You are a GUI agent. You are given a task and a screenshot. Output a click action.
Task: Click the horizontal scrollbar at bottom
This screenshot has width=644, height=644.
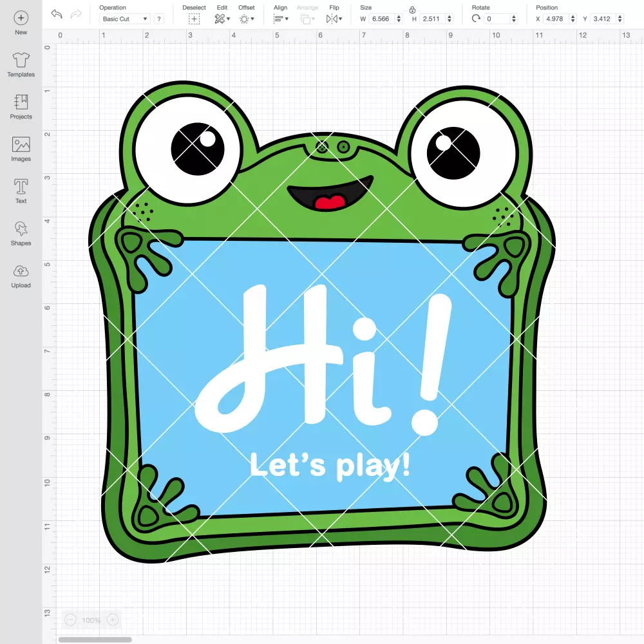pos(95,639)
